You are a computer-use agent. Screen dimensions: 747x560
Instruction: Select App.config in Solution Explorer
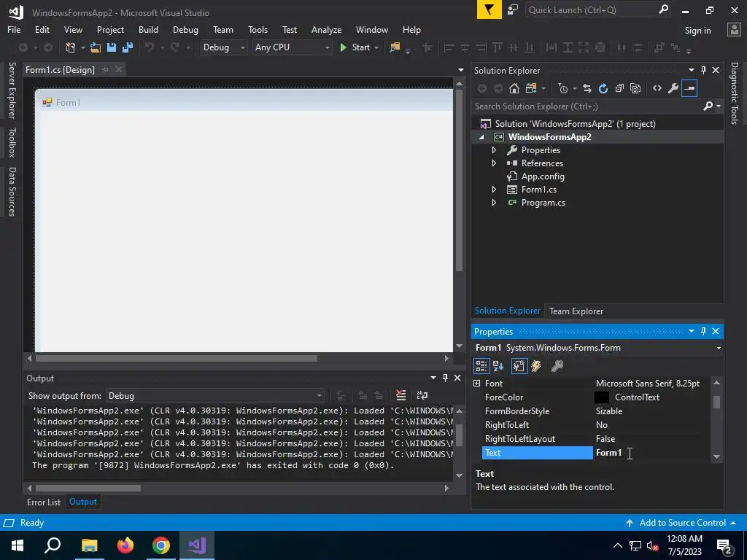click(x=543, y=176)
